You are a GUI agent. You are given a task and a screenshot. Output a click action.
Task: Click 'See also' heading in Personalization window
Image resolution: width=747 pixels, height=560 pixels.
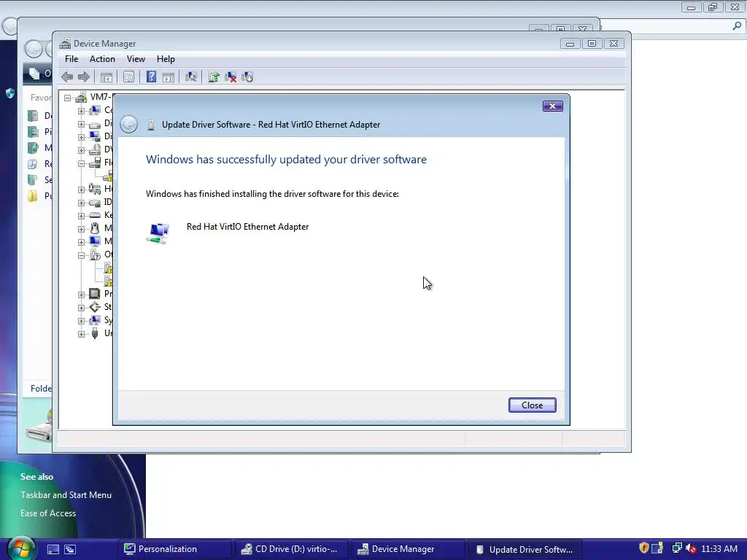click(36, 477)
